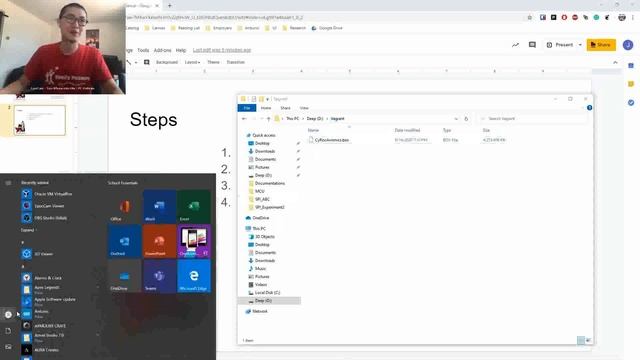The image size is (640, 360).
Task: Open the Share ribbon tab in Explorer
Action: click(x=285, y=108)
